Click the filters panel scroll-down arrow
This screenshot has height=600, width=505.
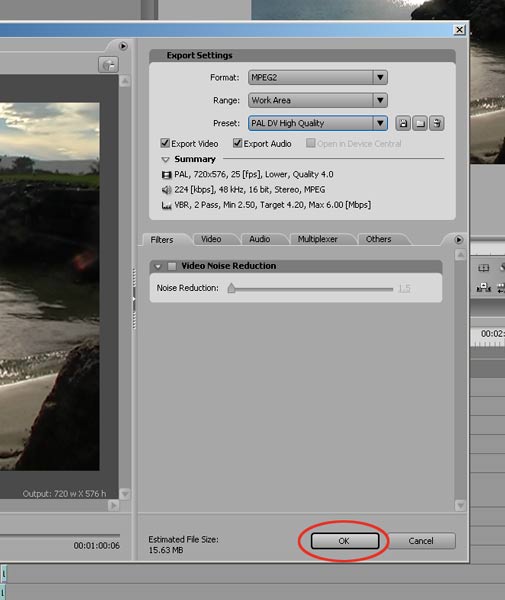[460, 506]
